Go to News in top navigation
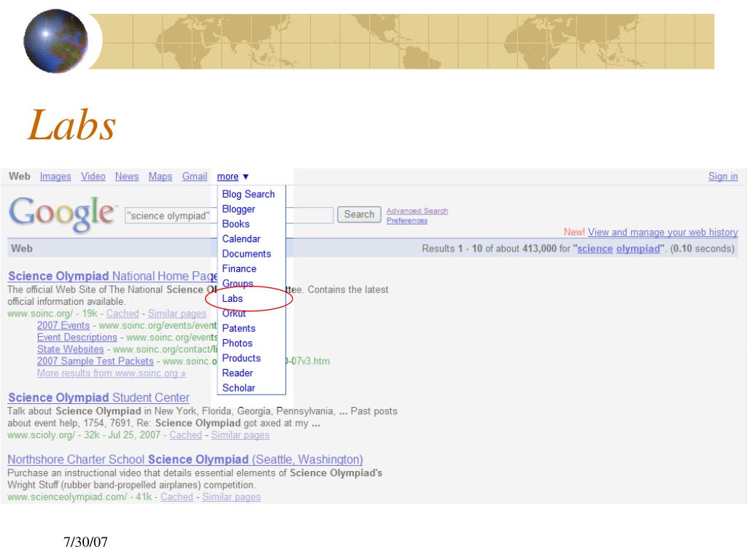Viewport: 747px width, 560px height. (127, 176)
